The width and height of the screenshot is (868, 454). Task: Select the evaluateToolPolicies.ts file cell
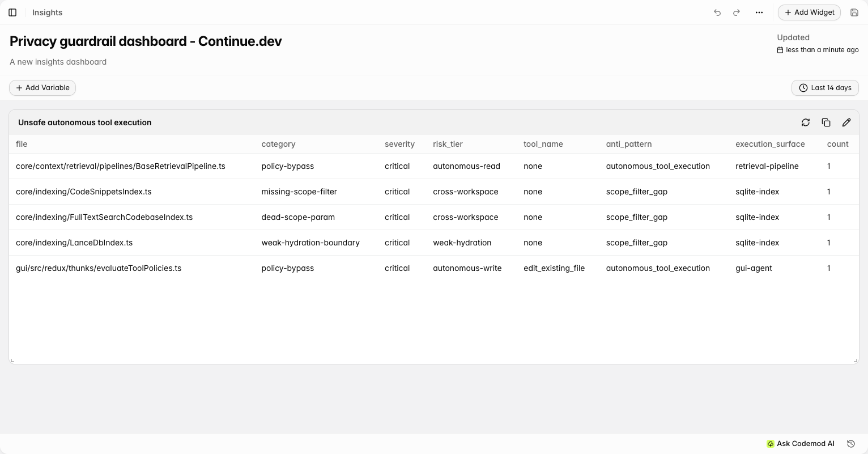click(99, 268)
